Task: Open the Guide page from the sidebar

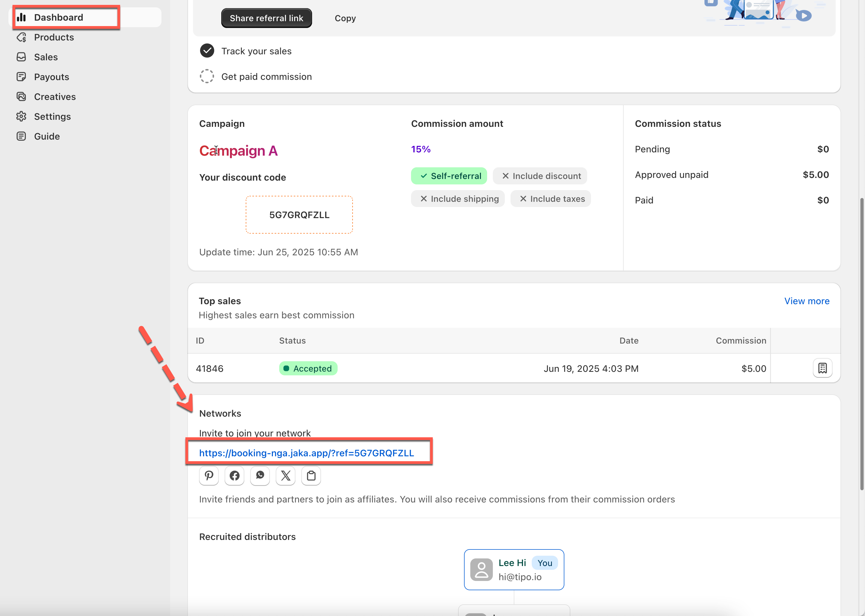Action: (x=47, y=136)
